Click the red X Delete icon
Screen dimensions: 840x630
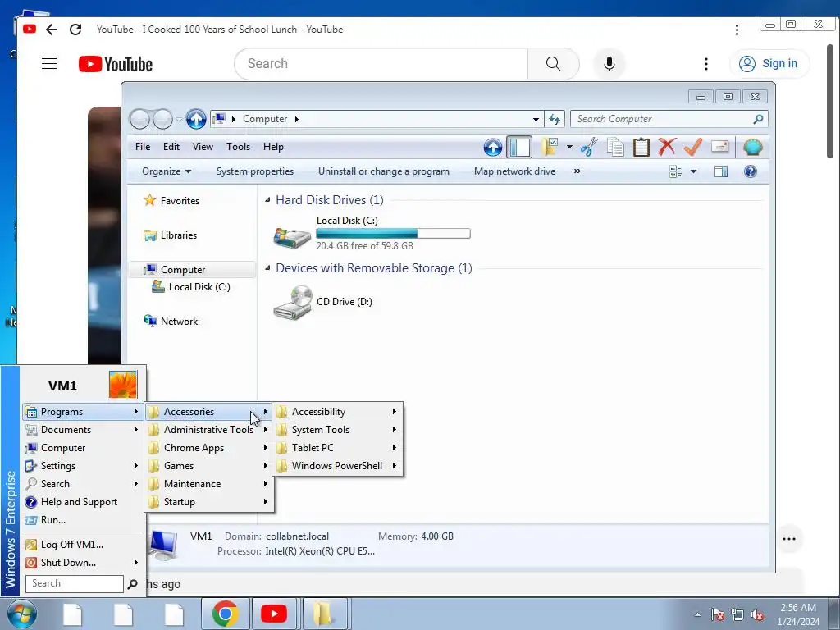pos(667,147)
